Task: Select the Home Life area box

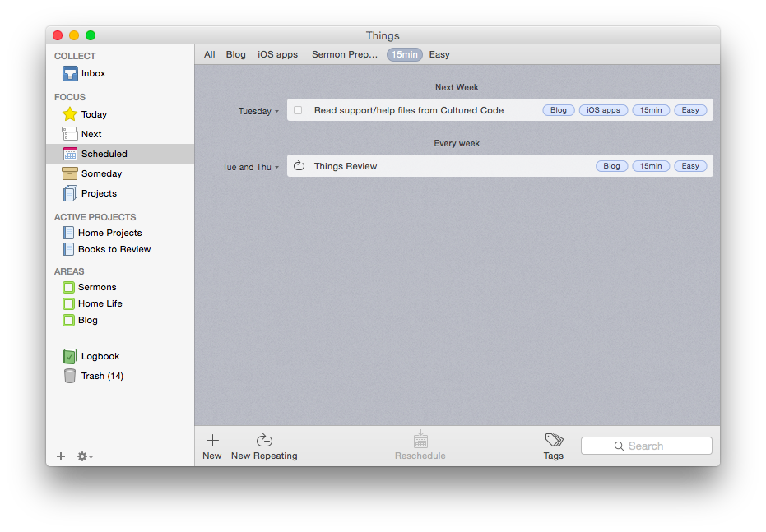Action: click(x=69, y=303)
